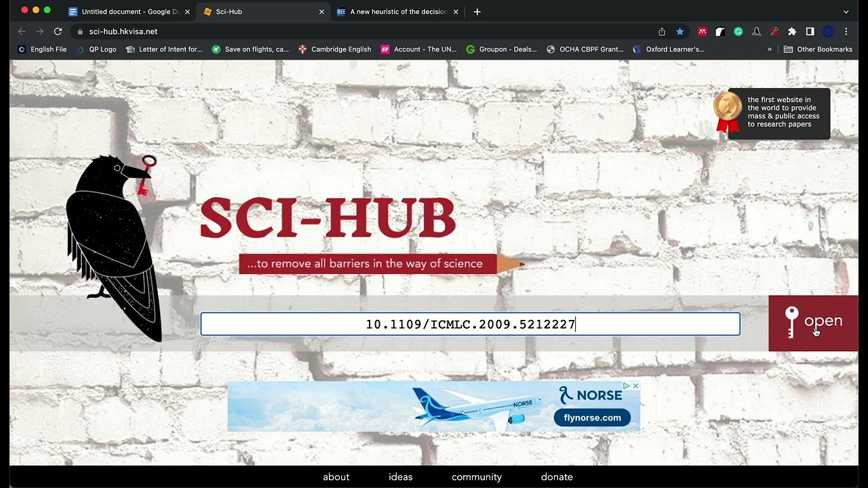
Task: Open the about page link
Action: click(x=336, y=477)
